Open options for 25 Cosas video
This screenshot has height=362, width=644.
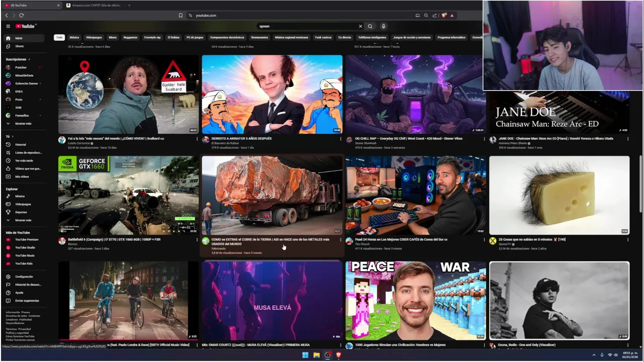[627, 240]
